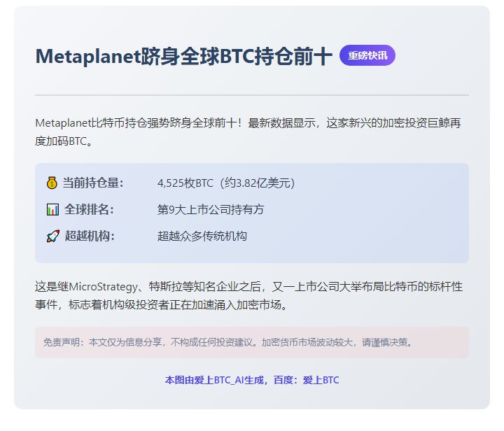This screenshot has height=431, width=504.
Task: Click the label 全球排名:
Action: (89, 210)
